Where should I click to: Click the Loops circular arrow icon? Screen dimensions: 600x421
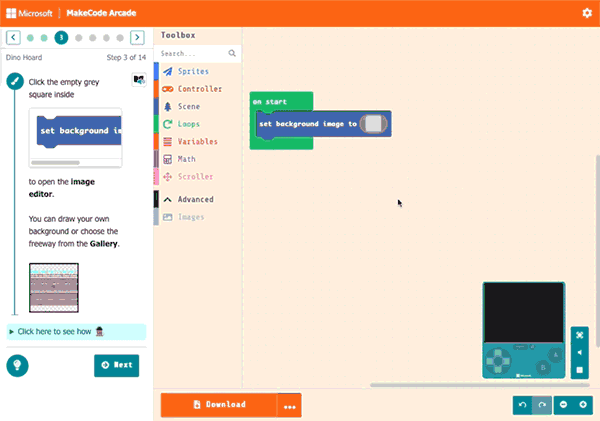(x=168, y=124)
